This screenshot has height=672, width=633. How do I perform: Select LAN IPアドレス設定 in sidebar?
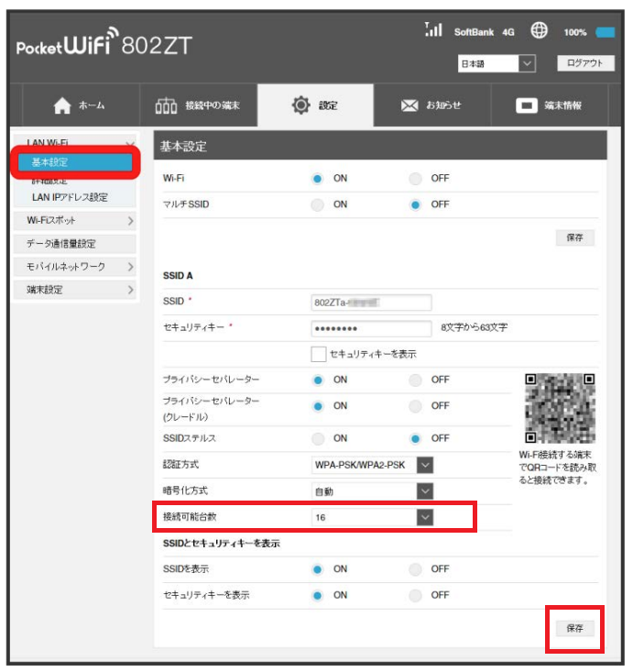coord(70,198)
